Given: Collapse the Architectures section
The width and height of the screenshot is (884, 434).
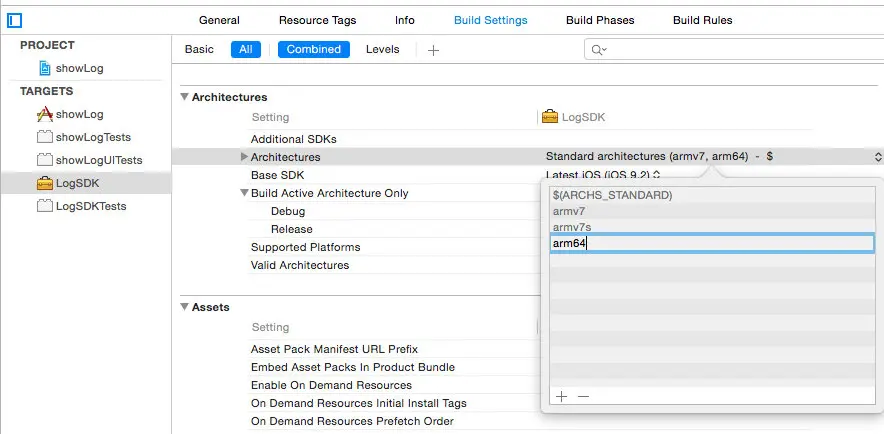Looking at the screenshot, I should point(184,97).
